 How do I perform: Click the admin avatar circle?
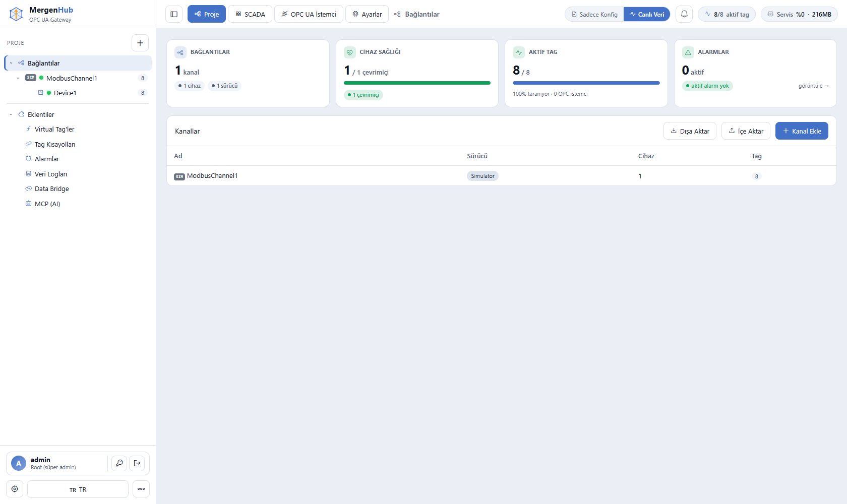(19, 463)
